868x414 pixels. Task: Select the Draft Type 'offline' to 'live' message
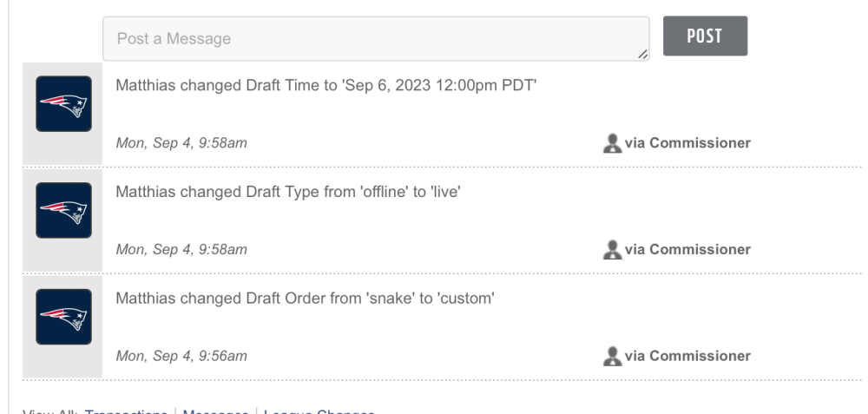tap(287, 193)
